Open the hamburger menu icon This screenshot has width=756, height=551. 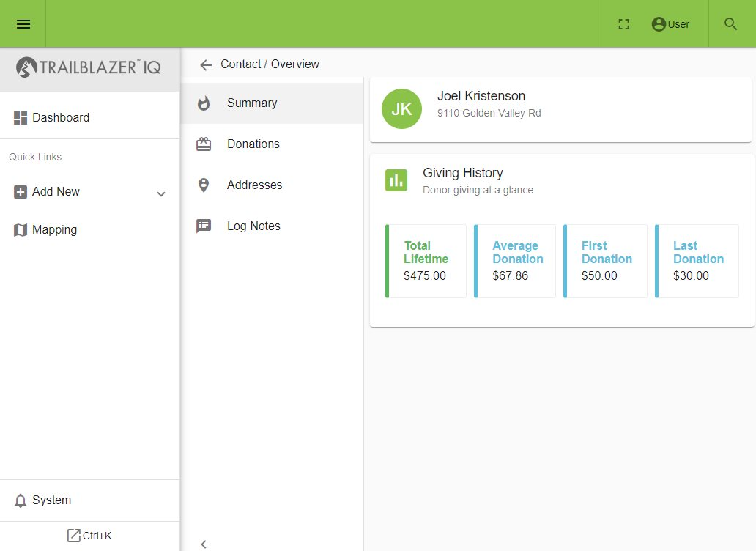pos(23,24)
